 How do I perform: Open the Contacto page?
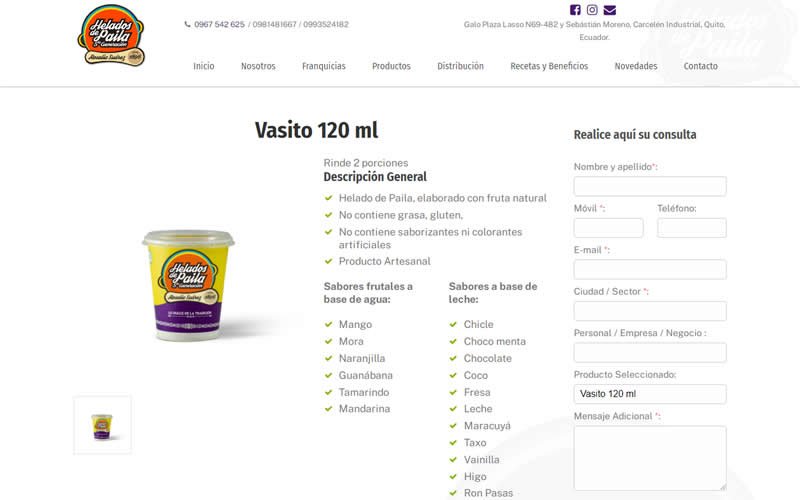(701, 66)
